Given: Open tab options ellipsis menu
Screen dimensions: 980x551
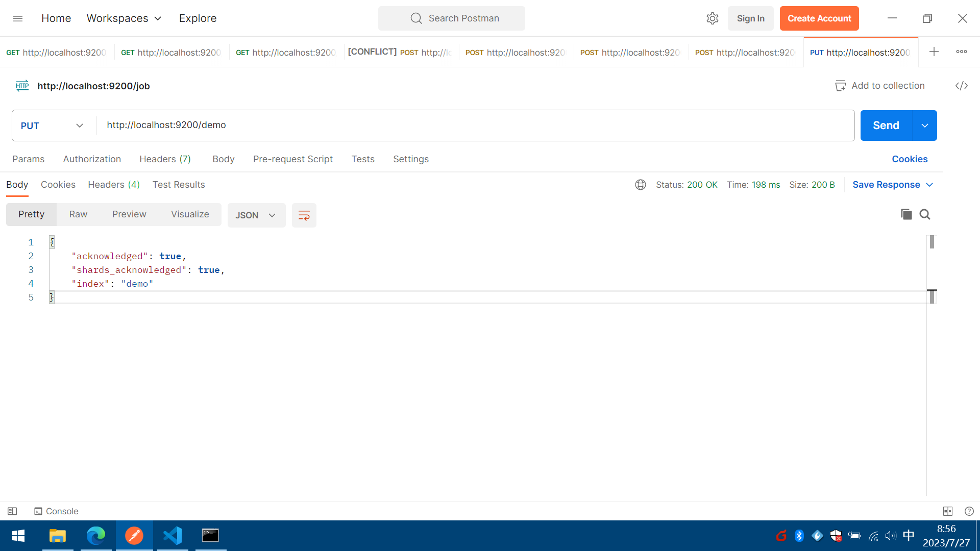Looking at the screenshot, I should pyautogui.click(x=962, y=52).
